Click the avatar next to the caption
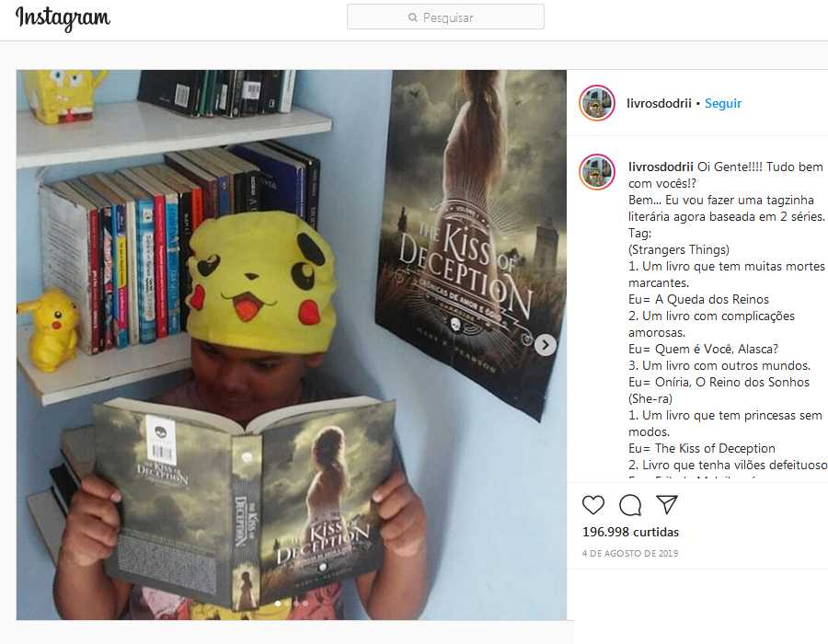Viewport: 828px width, 644px height. (597, 172)
